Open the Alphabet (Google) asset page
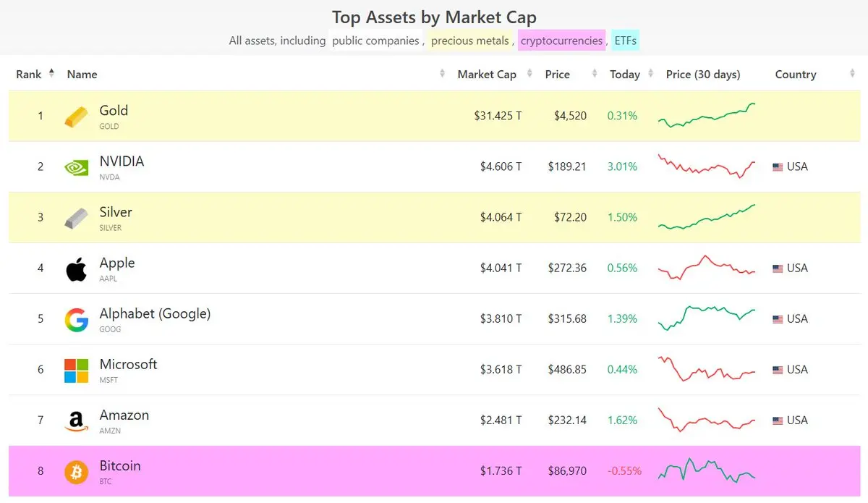The height and width of the screenshot is (503, 868). (x=155, y=314)
